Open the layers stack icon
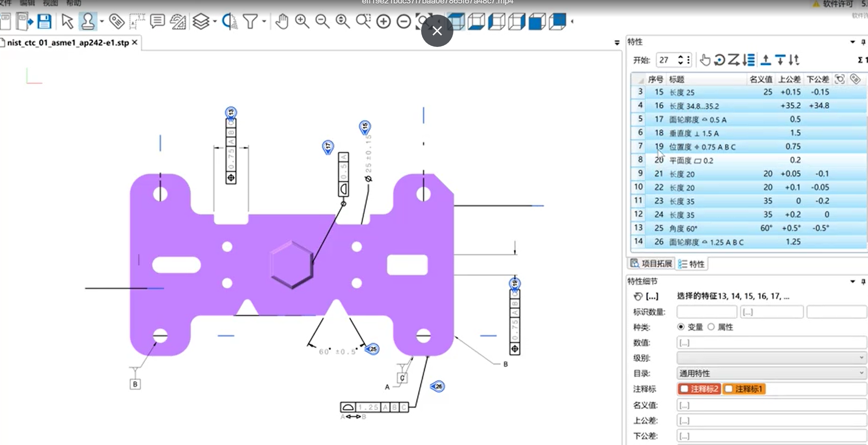This screenshot has height=445, width=868. pyautogui.click(x=201, y=22)
